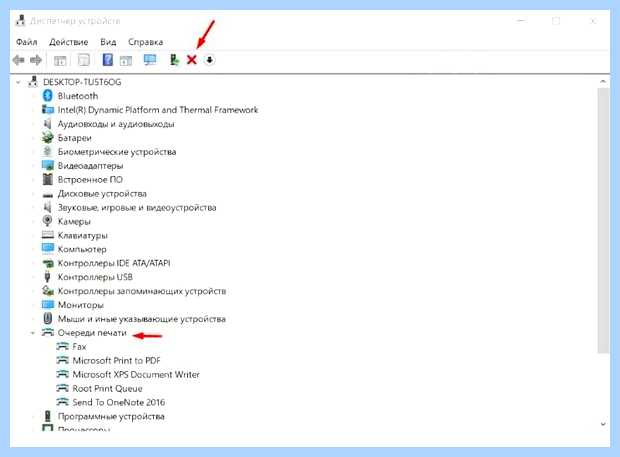Select Дисковые устройства category
Image resolution: width=620 pixels, height=457 pixels.
tap(102, 194)
